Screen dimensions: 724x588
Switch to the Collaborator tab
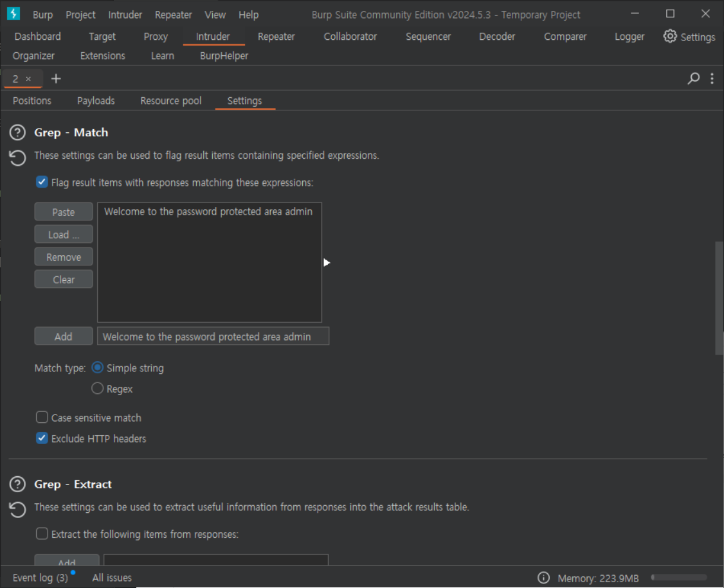(350, 37)
